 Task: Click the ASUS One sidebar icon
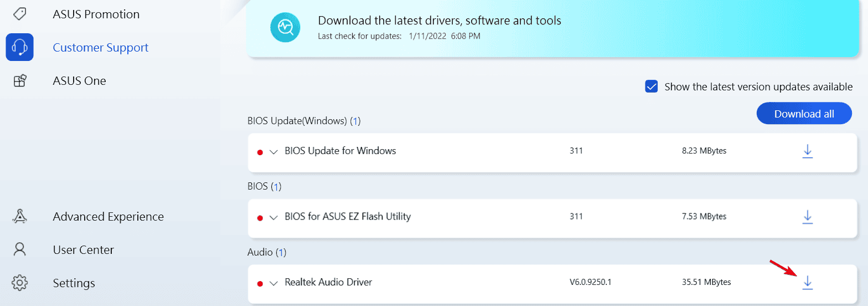click(19, 81)
